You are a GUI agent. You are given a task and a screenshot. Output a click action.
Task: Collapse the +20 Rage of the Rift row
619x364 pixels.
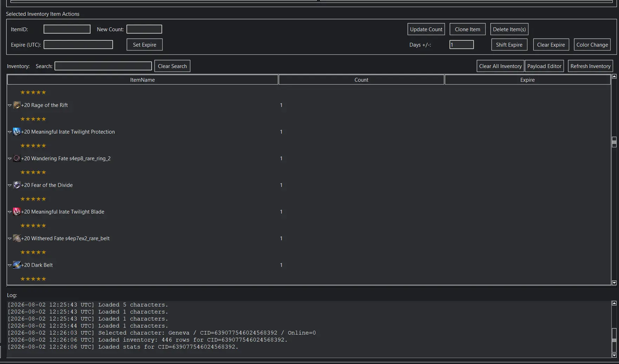[10, 105]
